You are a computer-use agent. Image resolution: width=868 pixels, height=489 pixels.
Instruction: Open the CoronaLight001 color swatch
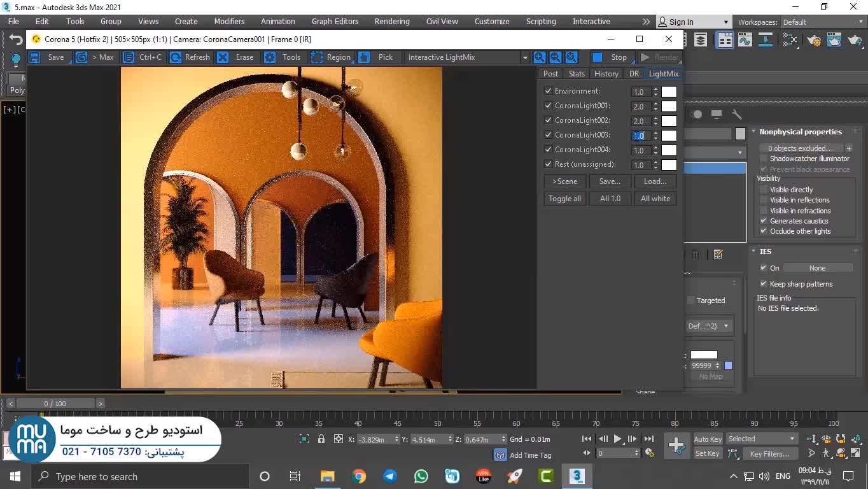[669, 106]
